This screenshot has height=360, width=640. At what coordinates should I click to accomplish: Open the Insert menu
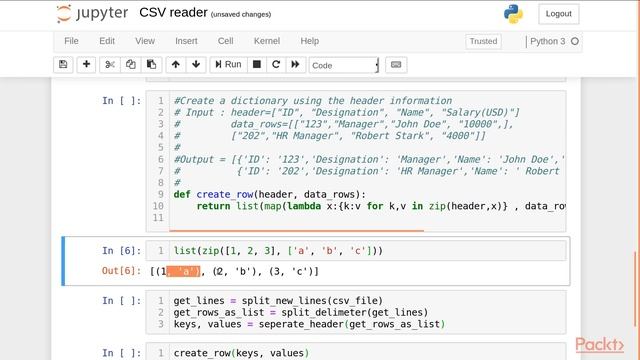186,41
